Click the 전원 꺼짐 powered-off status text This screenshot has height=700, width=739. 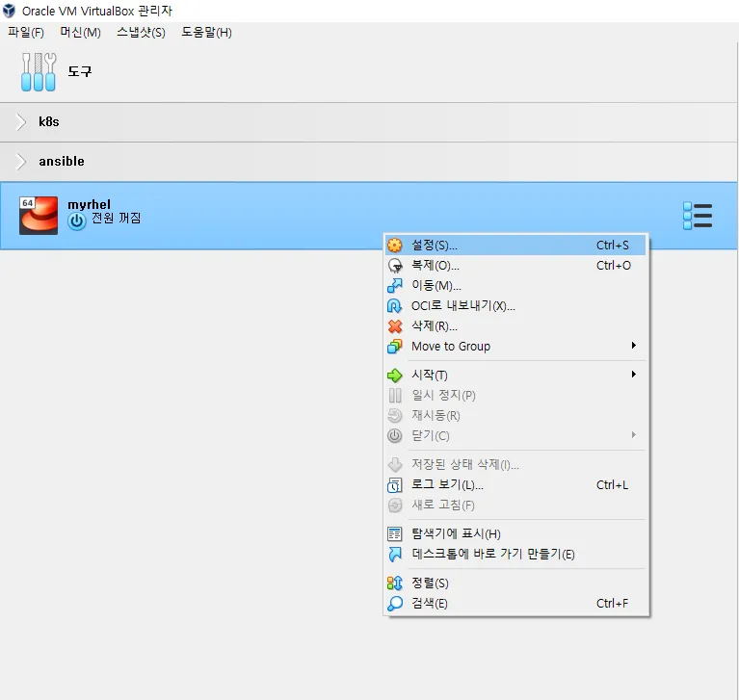pyautogui.click(x=116, y=219)
